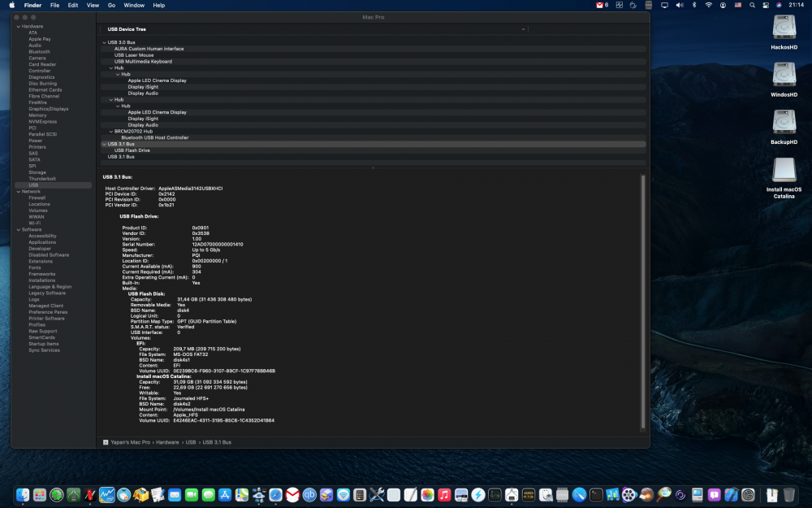Click Yapan's Mac Pro in path bar

(130, 443)
